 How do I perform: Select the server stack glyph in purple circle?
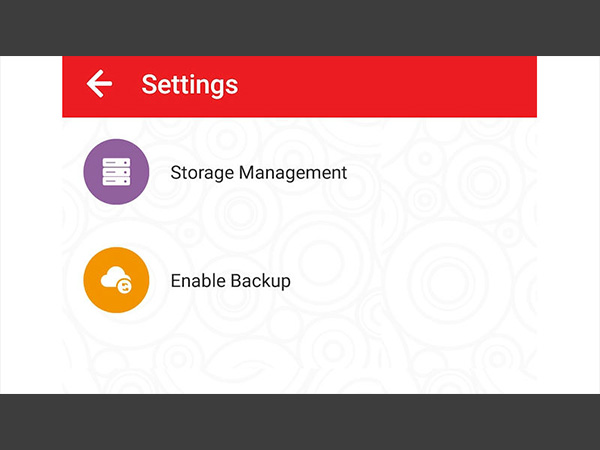(x=116, y=172)
